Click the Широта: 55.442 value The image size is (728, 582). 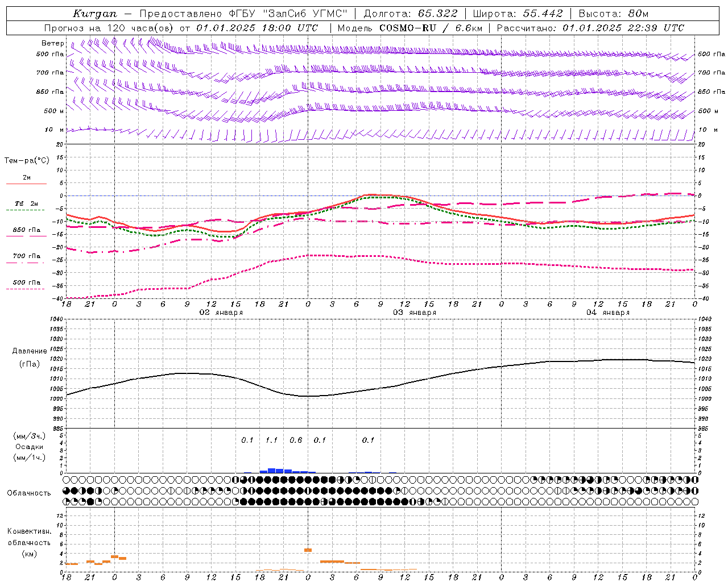[x=518, y=14]
